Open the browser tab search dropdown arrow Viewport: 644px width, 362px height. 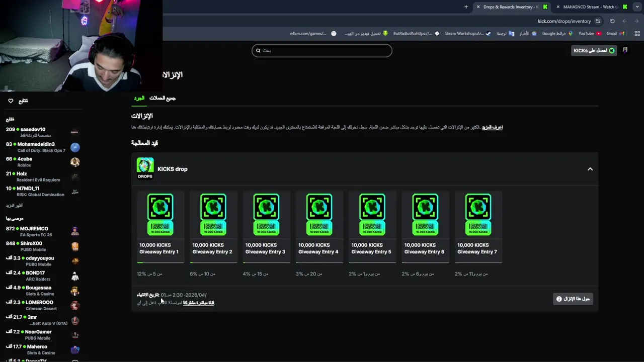[x=637, y=7]
